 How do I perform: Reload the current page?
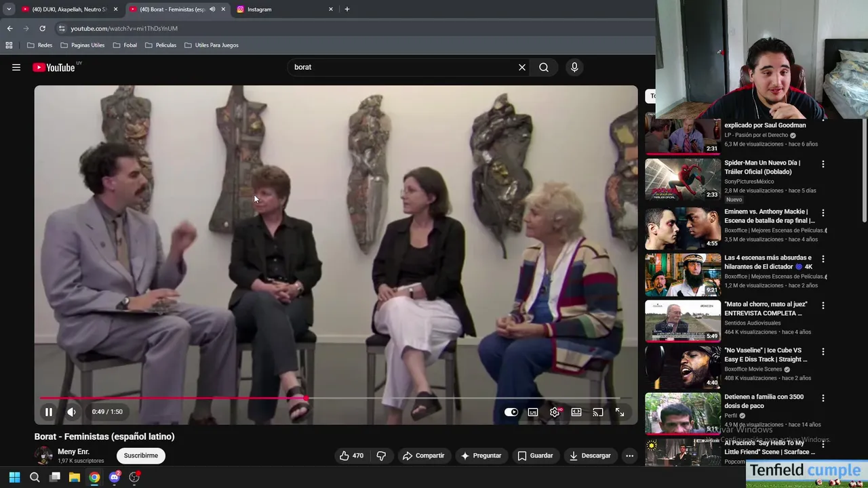pos(42,28)
